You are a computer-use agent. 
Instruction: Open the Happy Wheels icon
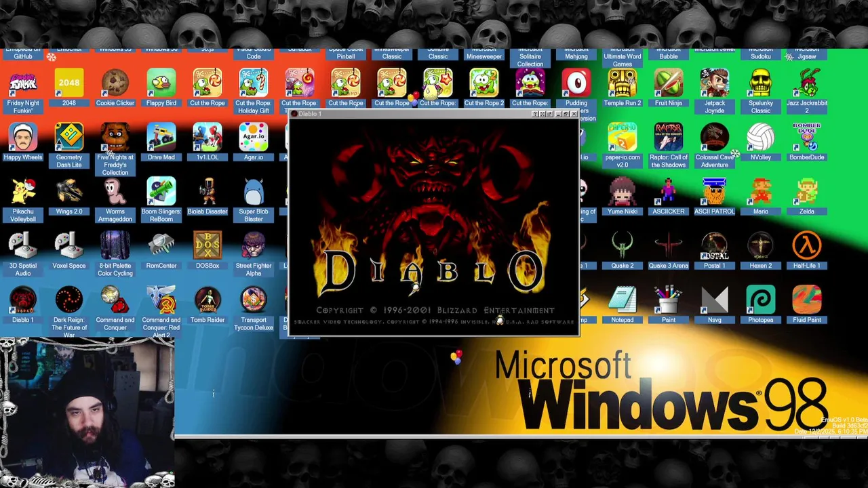click(x=23, y=138)
